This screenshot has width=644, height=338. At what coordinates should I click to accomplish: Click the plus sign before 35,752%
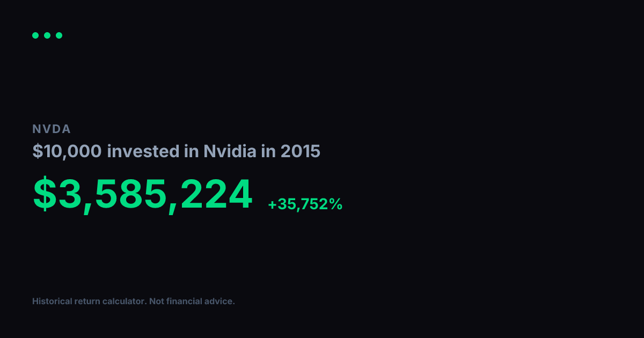pos(272,204)
